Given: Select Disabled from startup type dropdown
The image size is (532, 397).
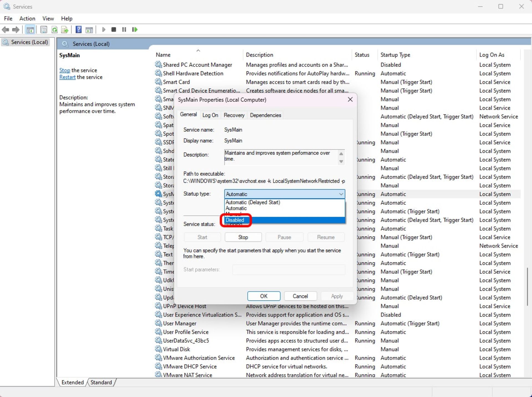Looking at the screenshot, I should (x=234, y=220).
